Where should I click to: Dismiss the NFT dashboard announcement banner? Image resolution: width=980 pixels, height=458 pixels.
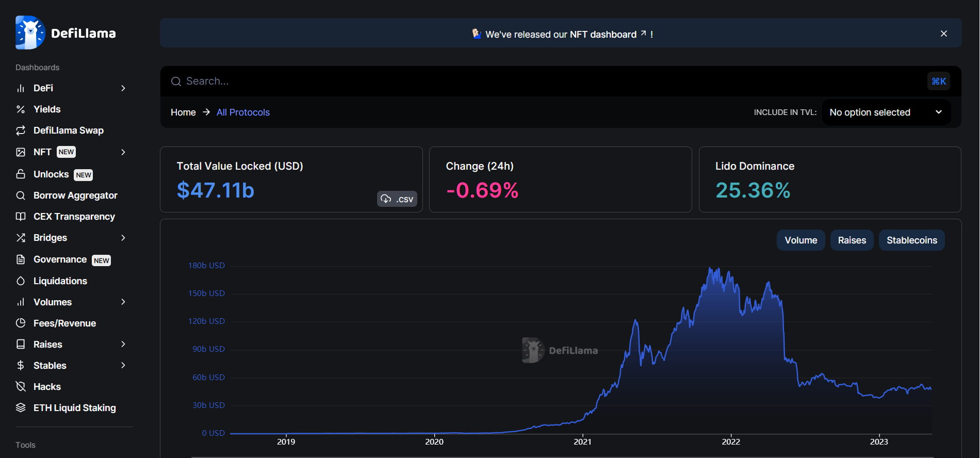(944, 34)
